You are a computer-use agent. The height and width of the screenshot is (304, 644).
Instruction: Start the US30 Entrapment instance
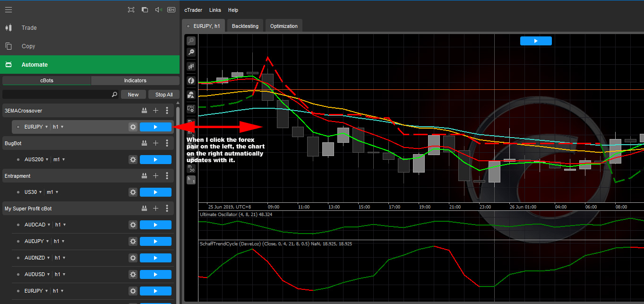[x=155, y=192]
